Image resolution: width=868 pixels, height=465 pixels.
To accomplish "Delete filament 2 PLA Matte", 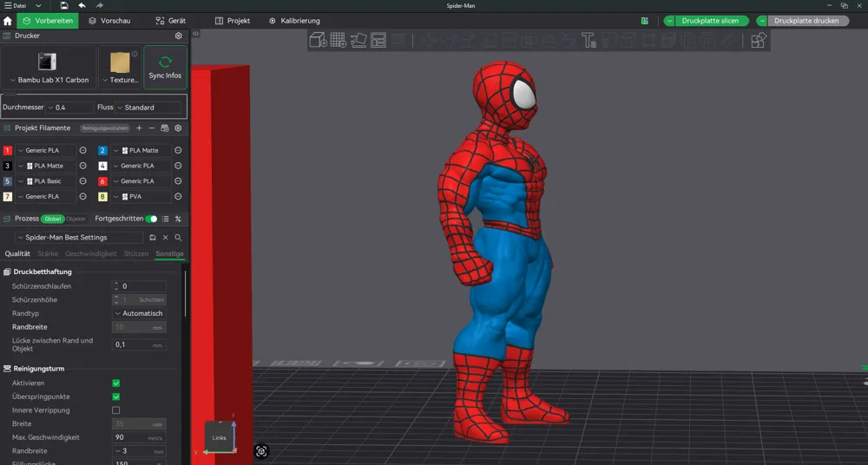I will click(x=178, y=150).
